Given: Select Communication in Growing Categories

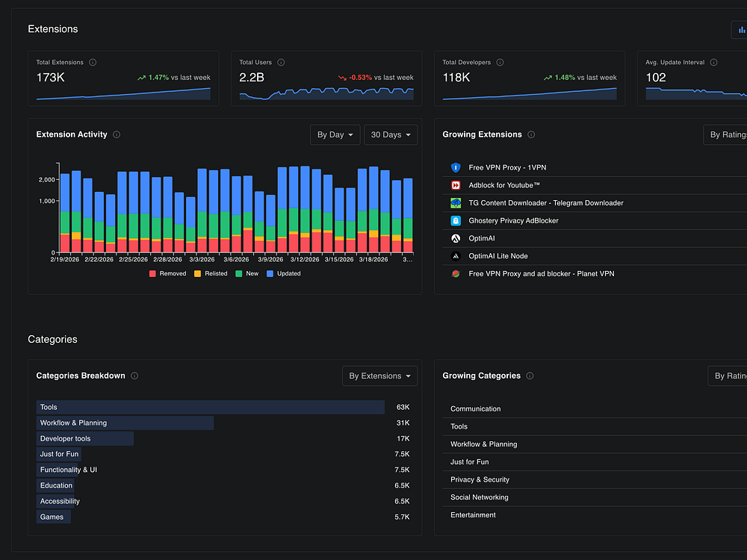Looking at the screenshot, I should click(476, 409).
